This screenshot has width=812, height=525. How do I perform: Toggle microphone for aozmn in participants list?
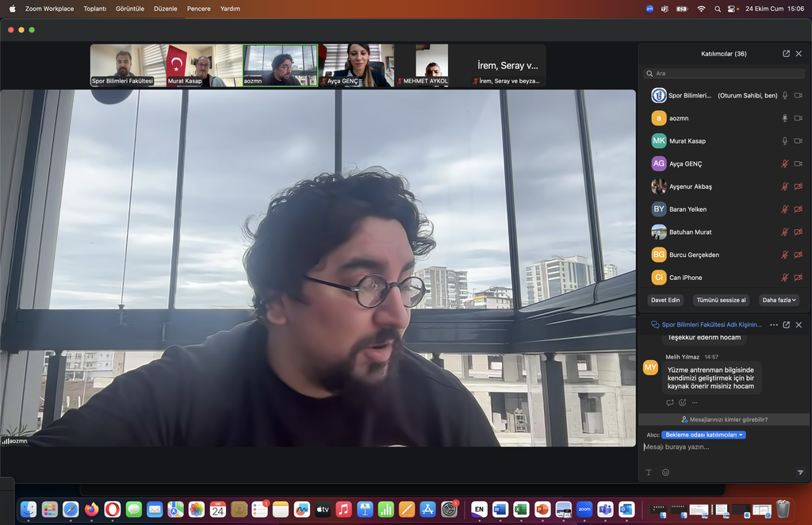(785, 118)
